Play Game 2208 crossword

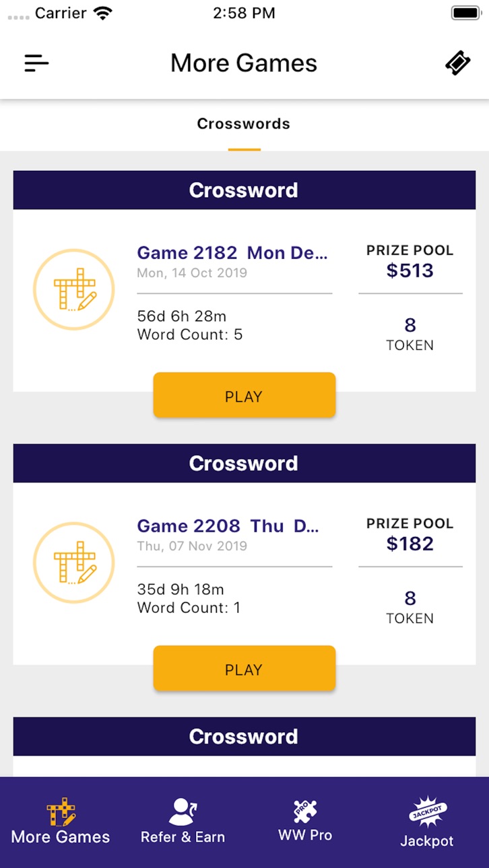pyautogui.click(x=244, y=669)
